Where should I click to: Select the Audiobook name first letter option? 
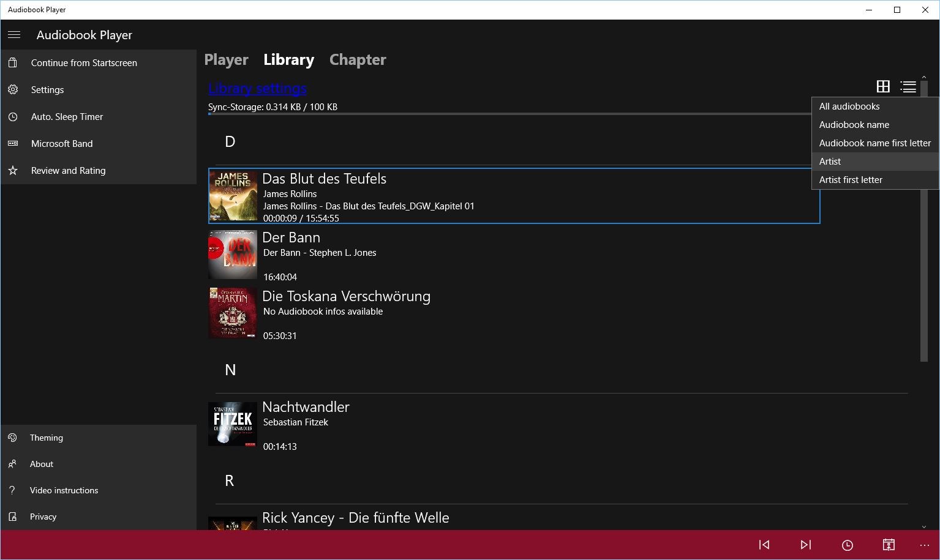click(x=874, y=143)
